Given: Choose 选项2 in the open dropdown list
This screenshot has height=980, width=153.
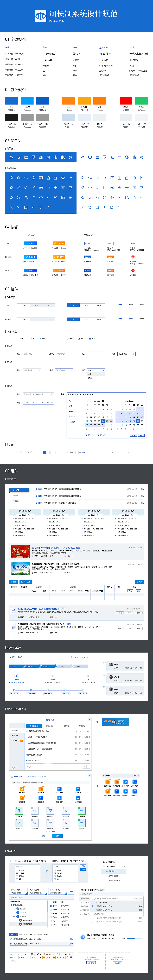Looking at the screenshot, I should pyautogui.click(x=96, y=378).
